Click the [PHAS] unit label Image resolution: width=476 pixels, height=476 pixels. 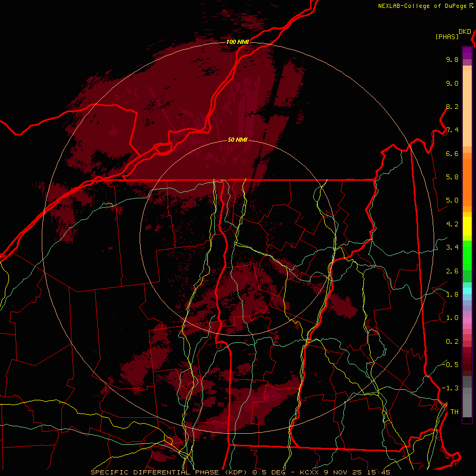[x=447, y=37]
